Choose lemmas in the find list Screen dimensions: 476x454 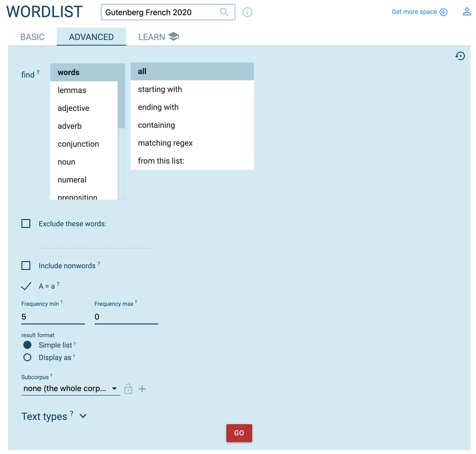tap(84, 90)
